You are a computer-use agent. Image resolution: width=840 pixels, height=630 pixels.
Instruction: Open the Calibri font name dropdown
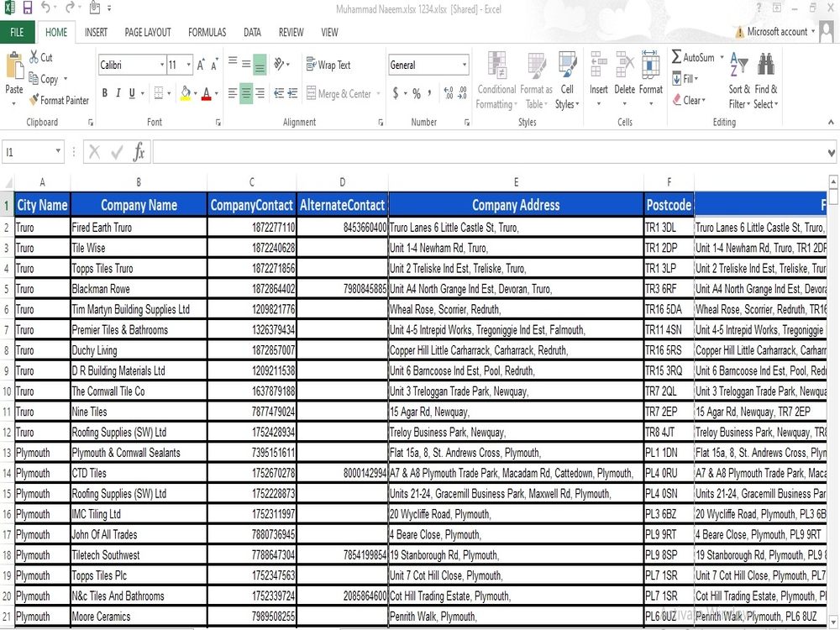162,65
